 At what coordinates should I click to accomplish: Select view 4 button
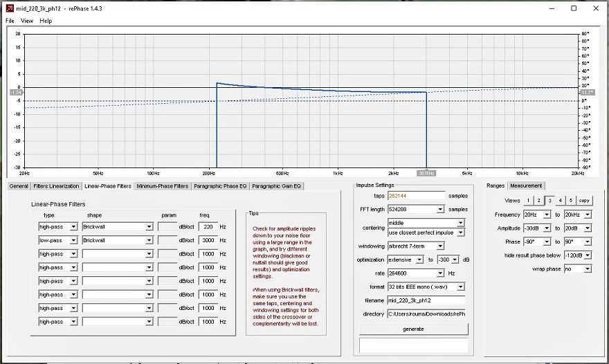tap(560, 201)
